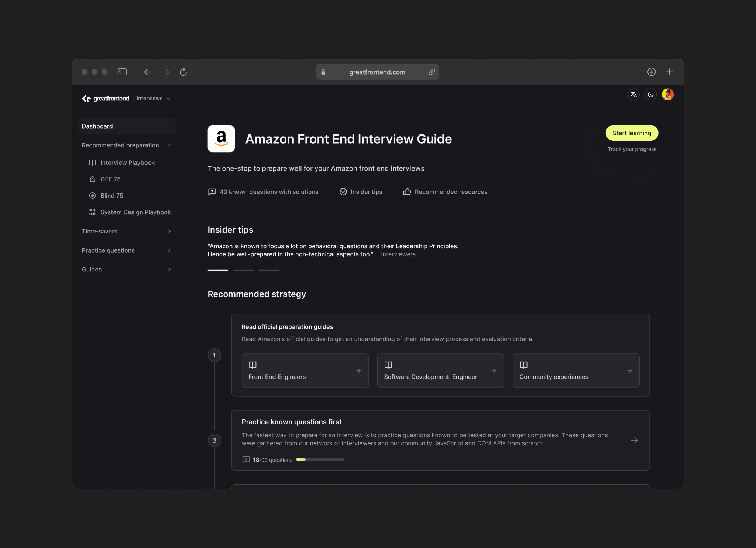Open the Community experiences card

576,371
